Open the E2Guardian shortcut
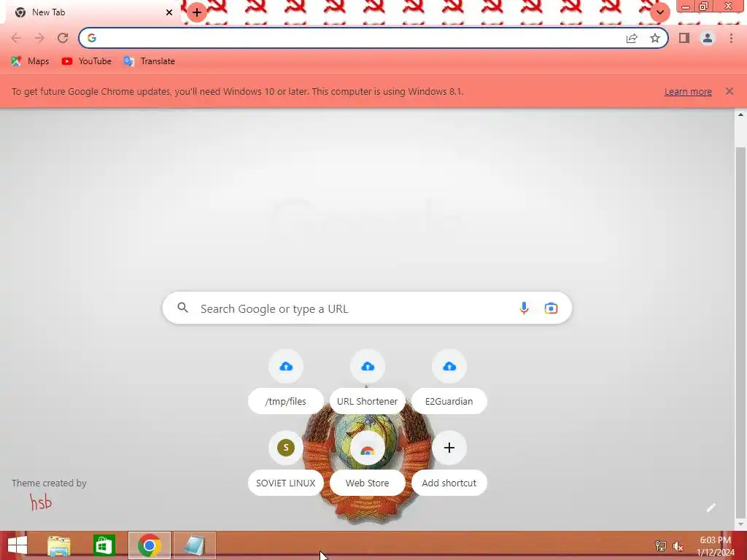The image size is (747, 560). (449, 382)
